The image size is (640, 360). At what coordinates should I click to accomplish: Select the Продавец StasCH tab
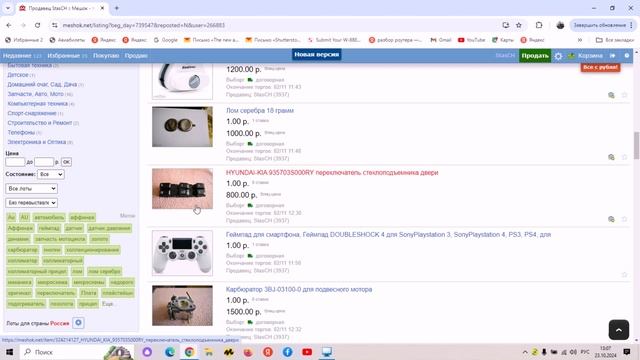(61, 8)
